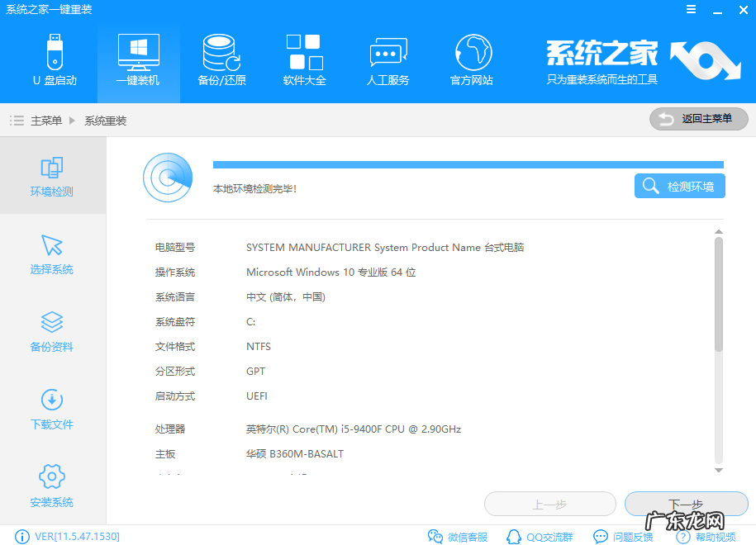Open the 备份/还原 backup and restore feature
The height and width of the screenshot is (545, 756).
[x=221, y=59]
